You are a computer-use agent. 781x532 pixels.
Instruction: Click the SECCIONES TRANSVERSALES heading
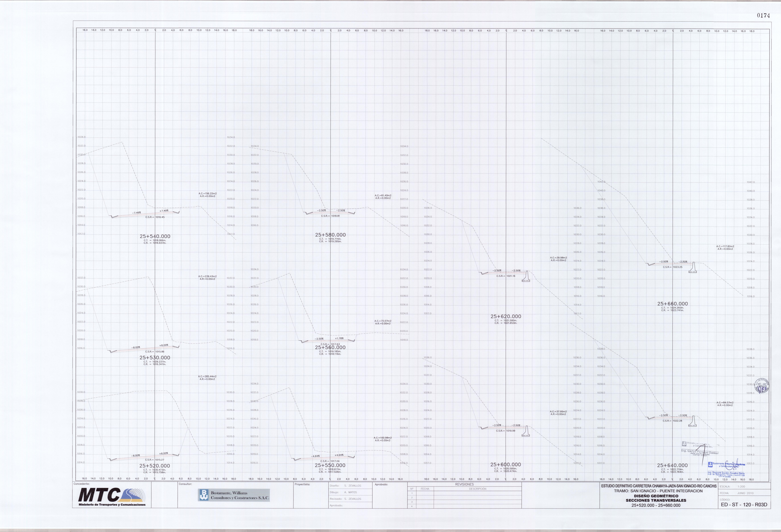tap(656, 500)
